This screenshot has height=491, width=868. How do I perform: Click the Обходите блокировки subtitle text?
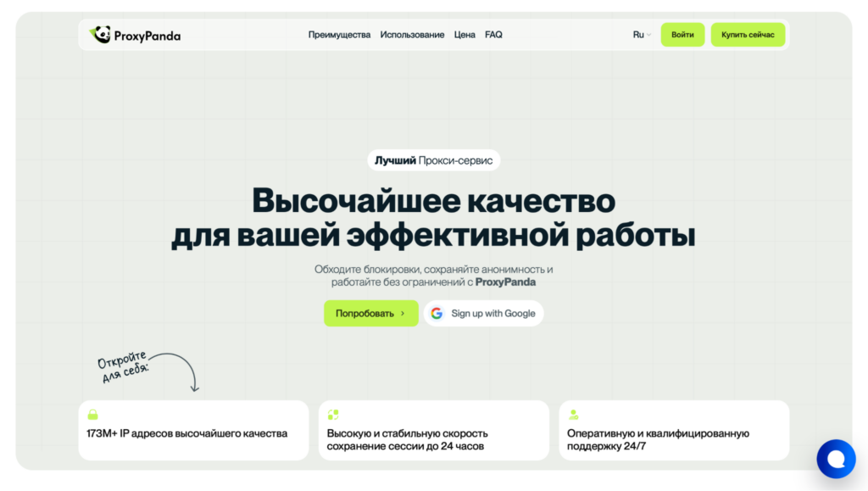(433, 276)
